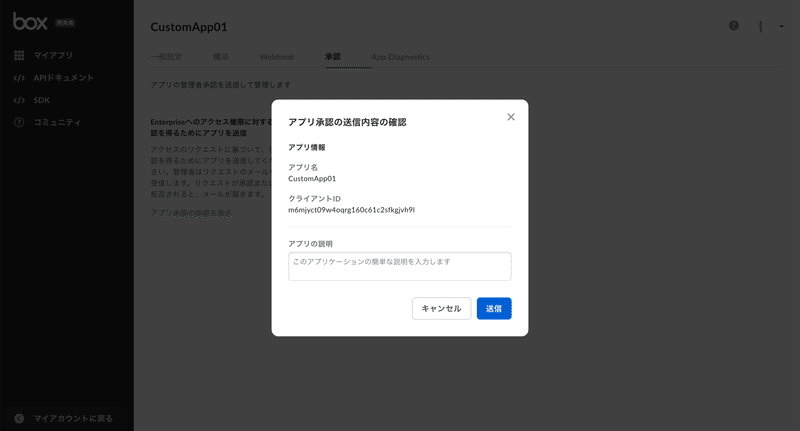Image resolution: width=800 pixels, height=431 pixels.
Task: Expand the account dropdown arrow
Action: coord(781,26)
